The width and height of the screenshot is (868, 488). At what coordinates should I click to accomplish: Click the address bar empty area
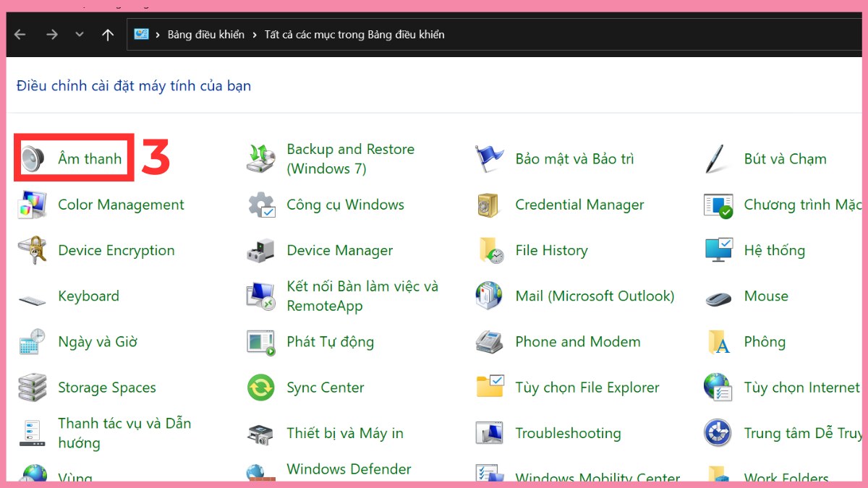(651, 35)
